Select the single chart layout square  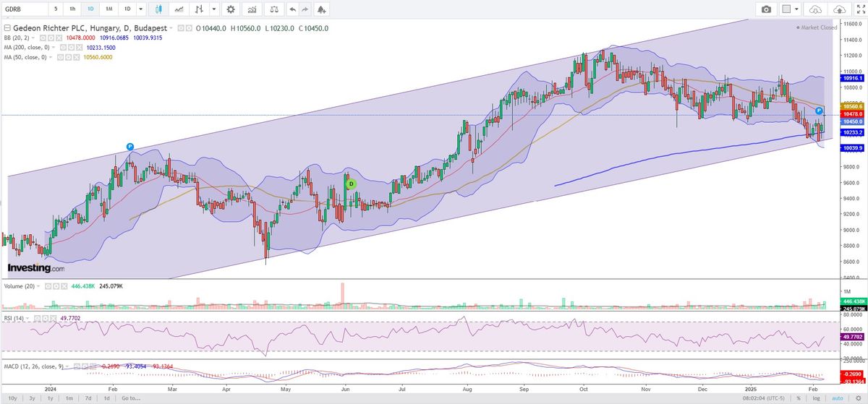(786, 9)
